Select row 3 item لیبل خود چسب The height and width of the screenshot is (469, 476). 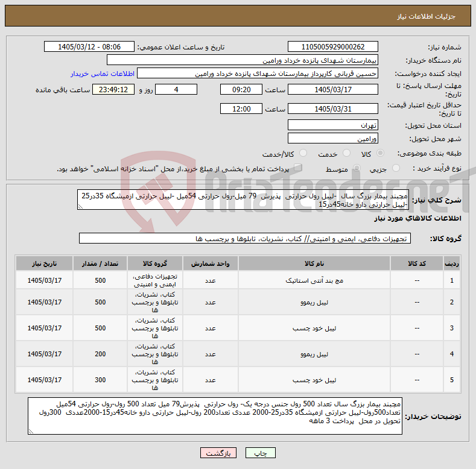pyautogui.click(x=314, y=328)
